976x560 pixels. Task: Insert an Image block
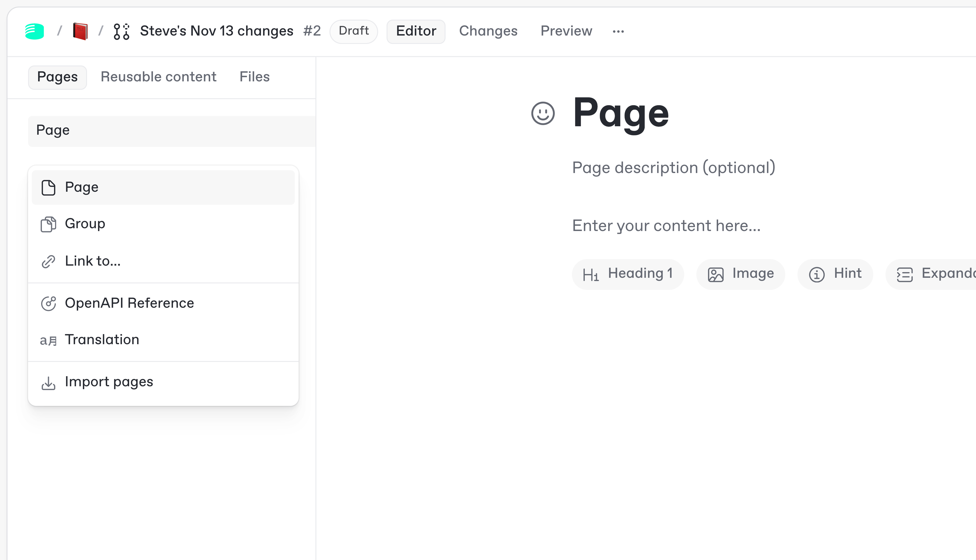point(740,274)
